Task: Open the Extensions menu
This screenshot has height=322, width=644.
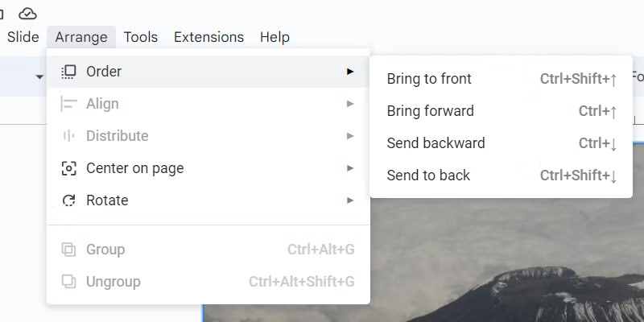Action: click(x=208, y=37)
